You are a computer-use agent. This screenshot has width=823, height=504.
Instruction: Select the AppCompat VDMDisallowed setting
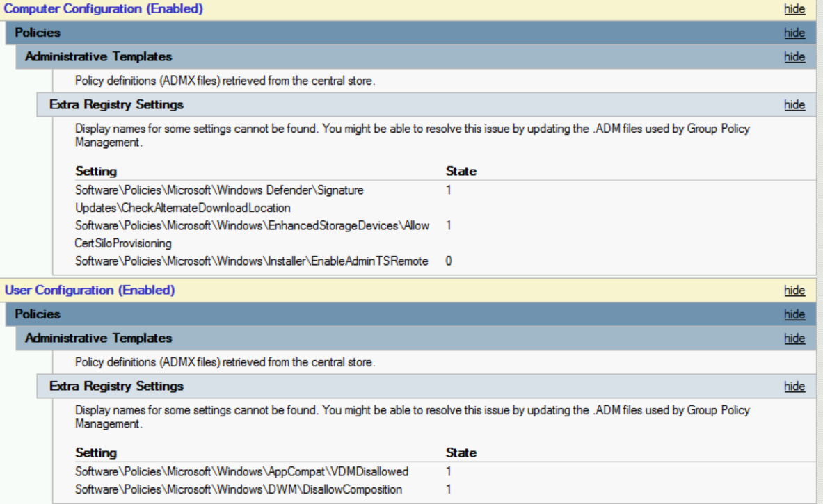[x=241, y=471]
